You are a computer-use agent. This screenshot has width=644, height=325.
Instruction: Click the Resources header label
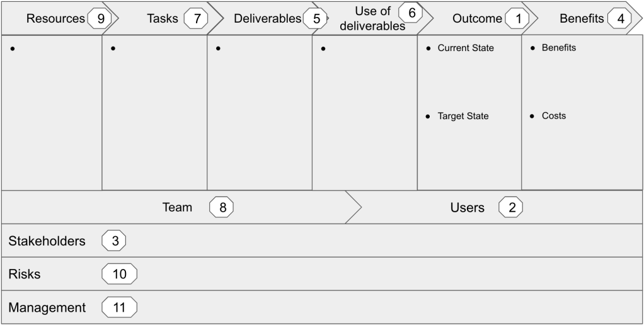55,19
